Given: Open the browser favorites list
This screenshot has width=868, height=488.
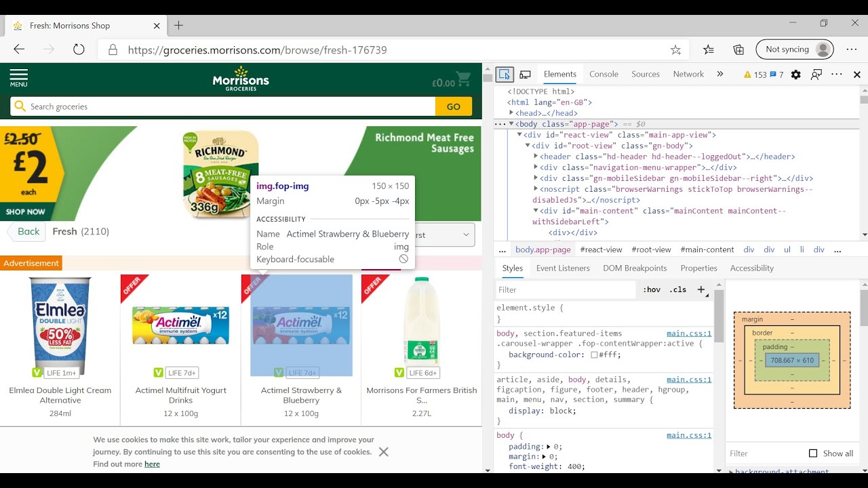Looking at the screenshot, I should pyautogui.click(x=709, y=49).
